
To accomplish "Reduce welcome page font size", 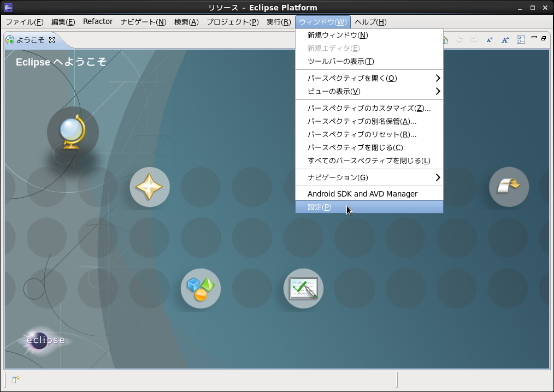I will 490,40.
